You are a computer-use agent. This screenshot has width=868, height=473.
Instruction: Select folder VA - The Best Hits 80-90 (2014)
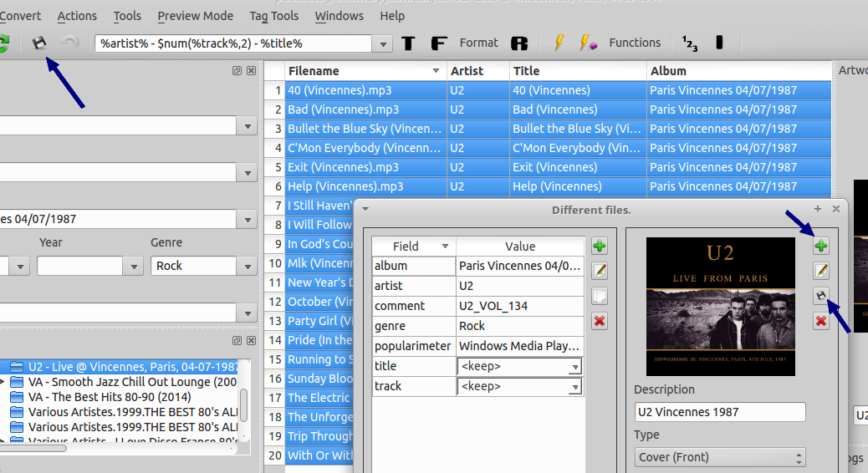109,397
